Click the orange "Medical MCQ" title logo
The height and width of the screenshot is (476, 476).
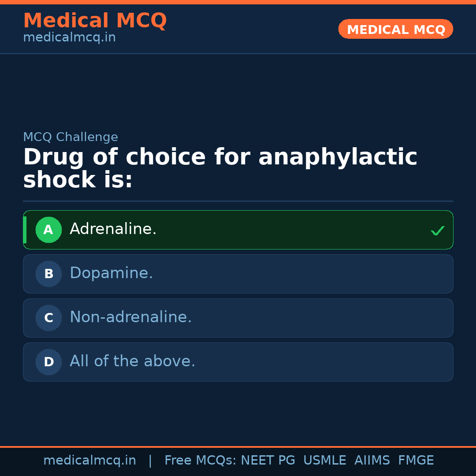(x=95, y=21)
